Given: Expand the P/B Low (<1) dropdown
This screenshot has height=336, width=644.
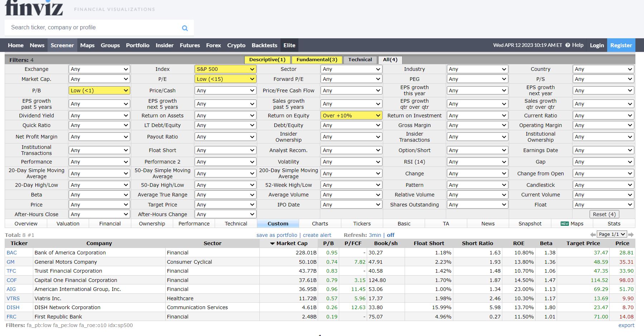Looking at the screenshot, I should point(99,91).
